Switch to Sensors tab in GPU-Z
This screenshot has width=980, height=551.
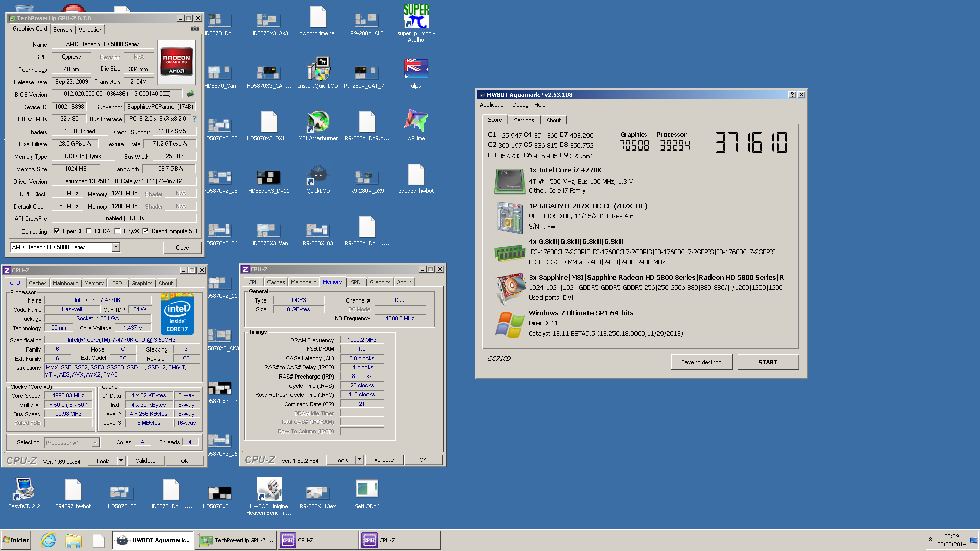pos(63,30)
